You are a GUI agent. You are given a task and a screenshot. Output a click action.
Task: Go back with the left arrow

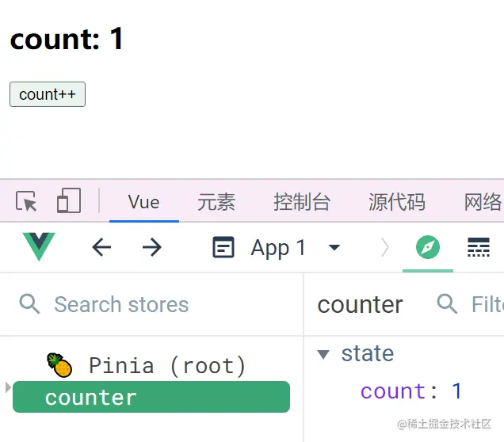pos(101,247)
